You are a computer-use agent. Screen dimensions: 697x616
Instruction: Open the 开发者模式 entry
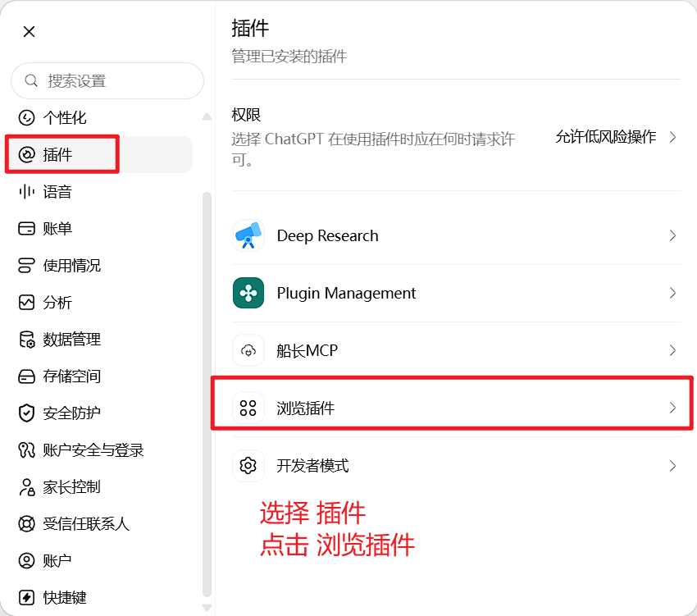tap(456, 466)
